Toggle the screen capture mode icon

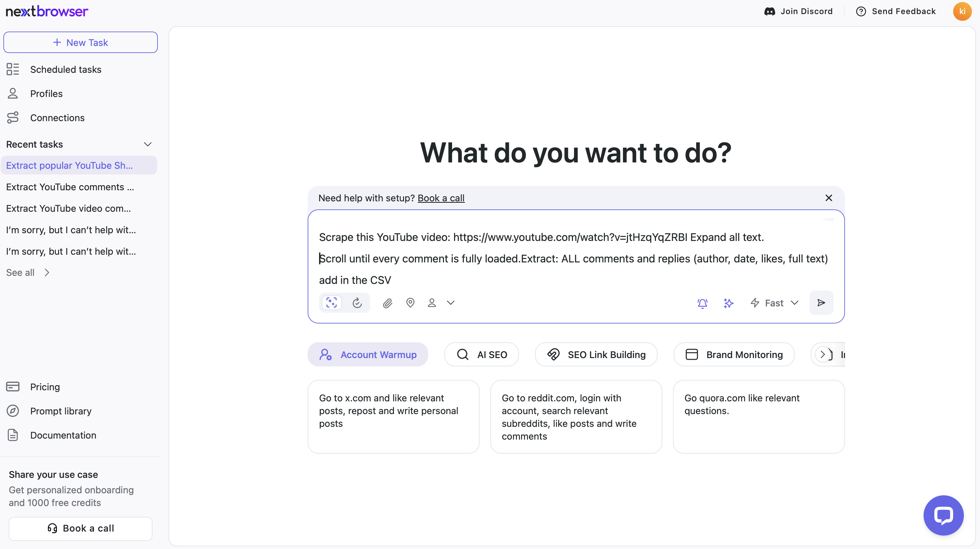click(x=331, y=303)
